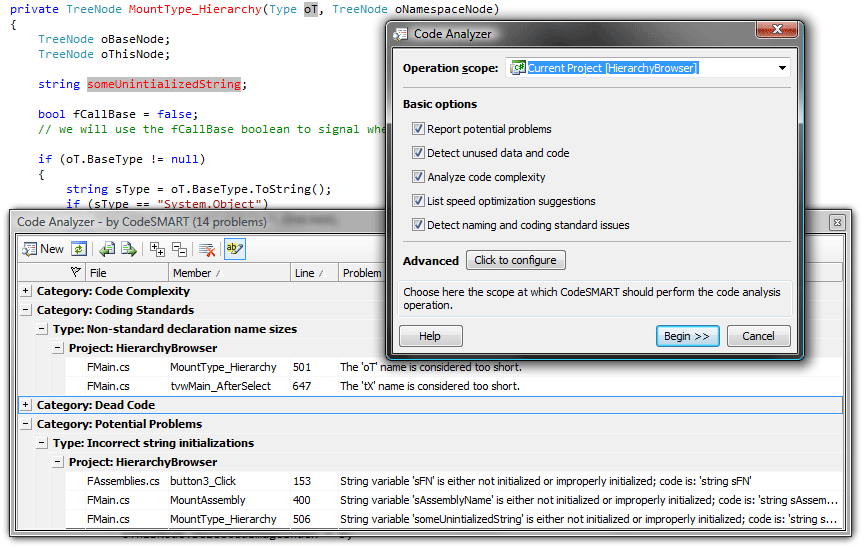
Task: Collapse the HierarchyBrowser project under Potential Problems
Action: [57, 462]
